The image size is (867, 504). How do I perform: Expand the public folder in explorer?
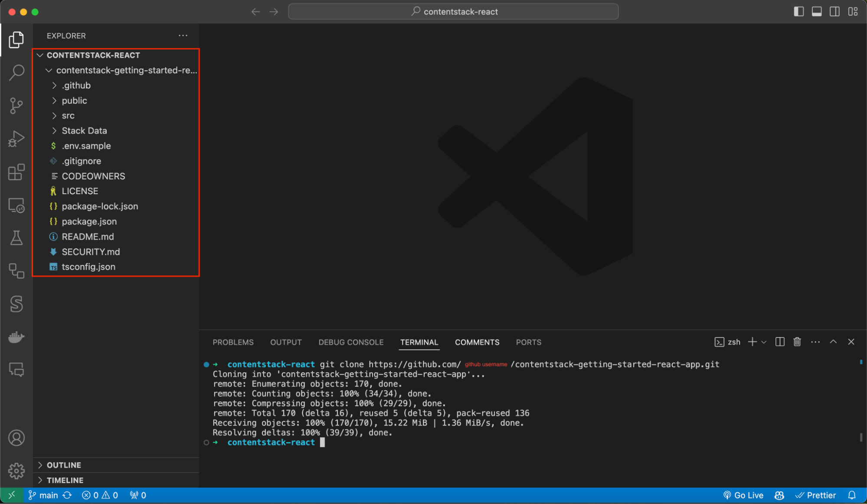click(74, 100)
